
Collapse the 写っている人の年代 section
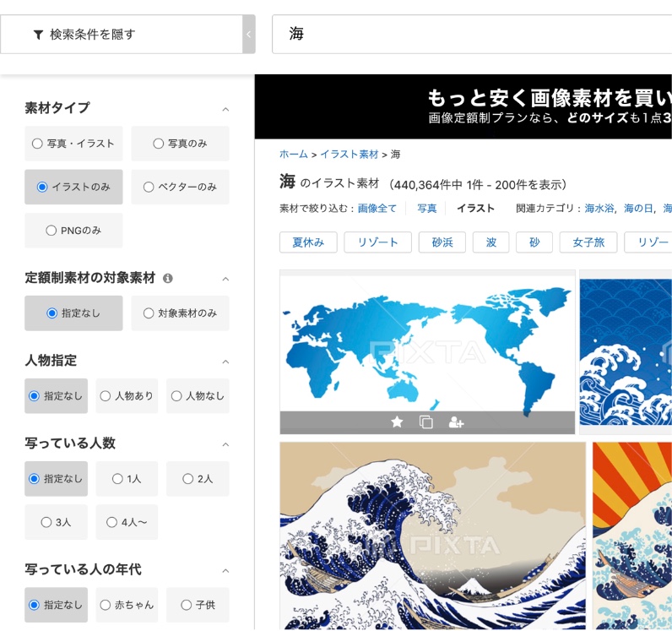[x=225, y=570]
